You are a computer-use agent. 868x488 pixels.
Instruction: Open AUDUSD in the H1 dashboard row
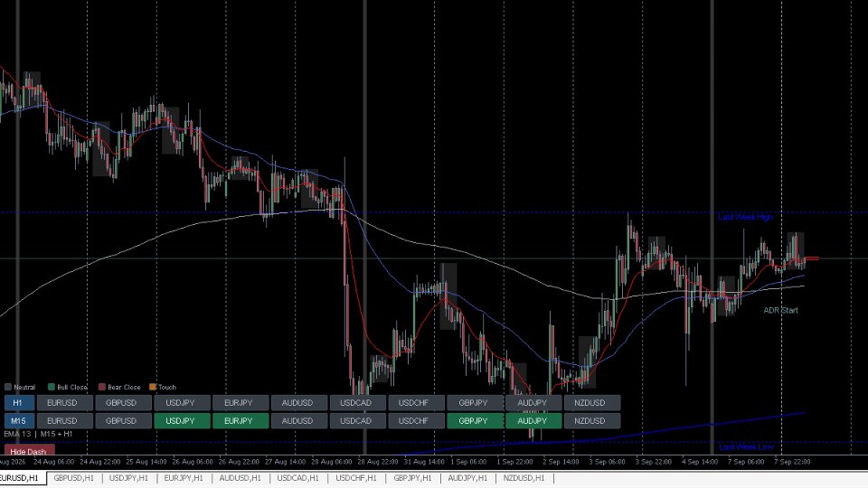tap(299, 403)
